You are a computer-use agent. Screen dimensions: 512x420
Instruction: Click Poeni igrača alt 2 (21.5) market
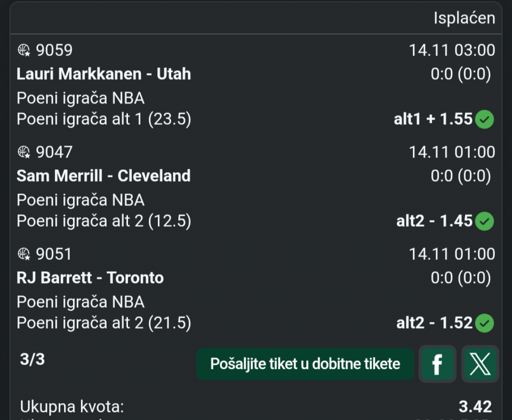[x=103, y=323]
